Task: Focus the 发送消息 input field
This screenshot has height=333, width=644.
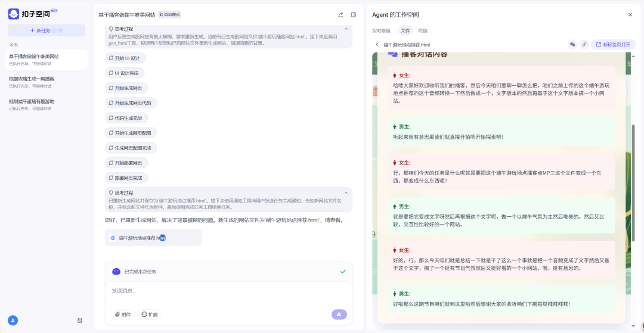Action: [229, 291]
